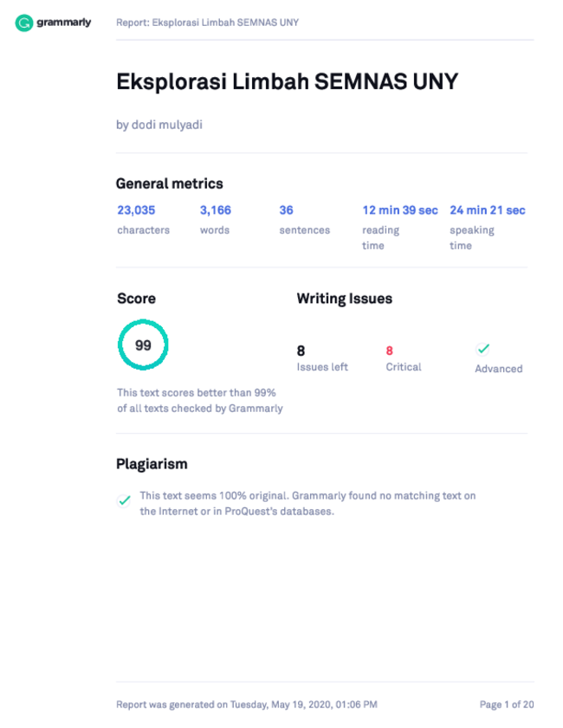The height and width of the screenshot is (728, 563).
Task: Click the score circle showing 99
Action: (143, 345)
